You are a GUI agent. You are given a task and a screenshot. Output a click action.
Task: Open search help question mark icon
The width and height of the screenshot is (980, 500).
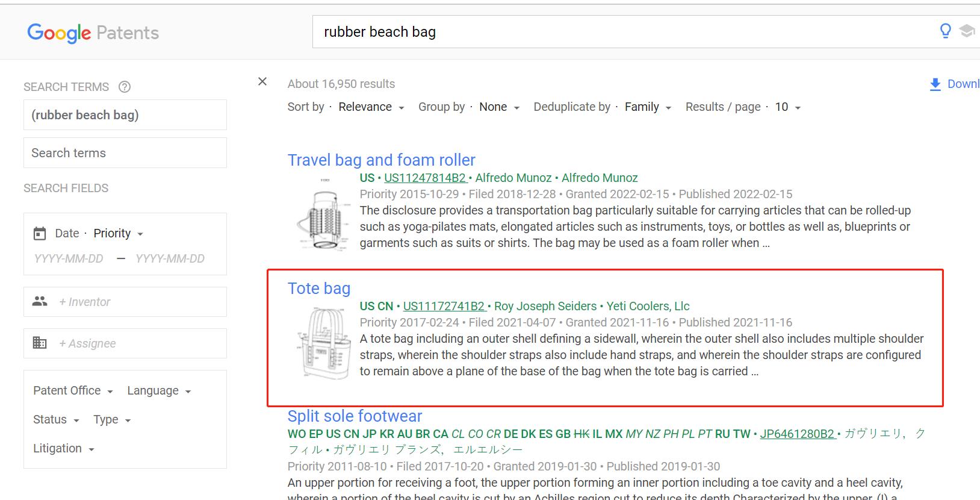(x=125, y=87)
